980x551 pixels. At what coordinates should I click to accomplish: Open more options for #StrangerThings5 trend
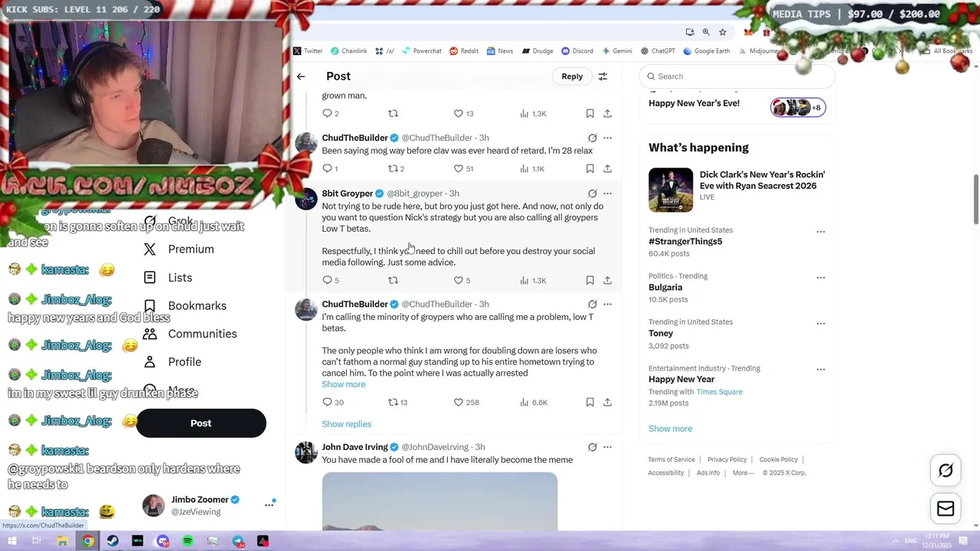[821, 231]
